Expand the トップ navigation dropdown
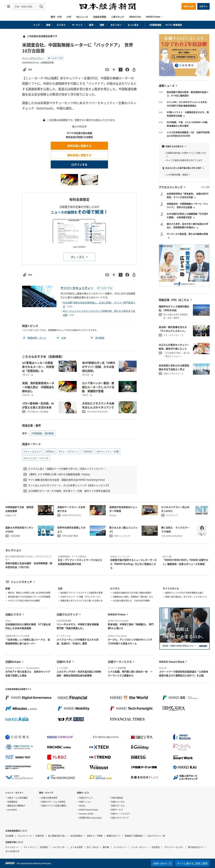 click(x=37, y=25)
